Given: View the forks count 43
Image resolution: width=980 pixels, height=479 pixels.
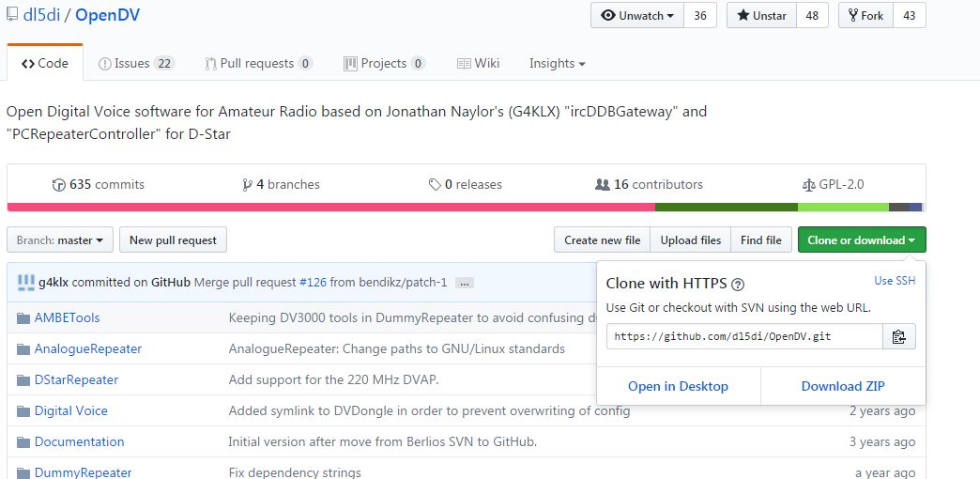Looking at the screenshot, I should tap(910, 16).
